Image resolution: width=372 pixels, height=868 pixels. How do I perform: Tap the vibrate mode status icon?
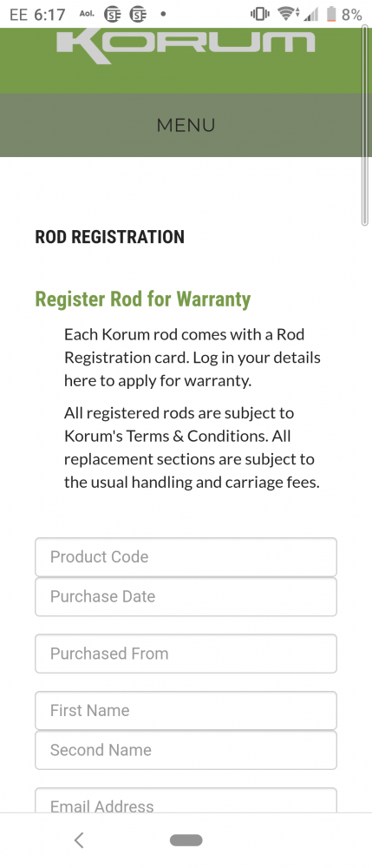tap(260, 14)
